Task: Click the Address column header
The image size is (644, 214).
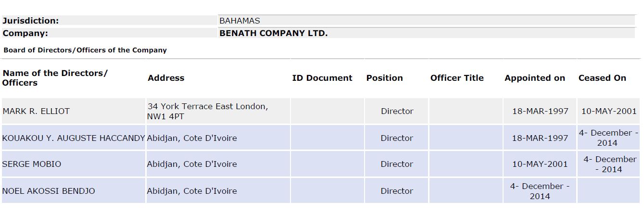Action: (x=166, y=78)
